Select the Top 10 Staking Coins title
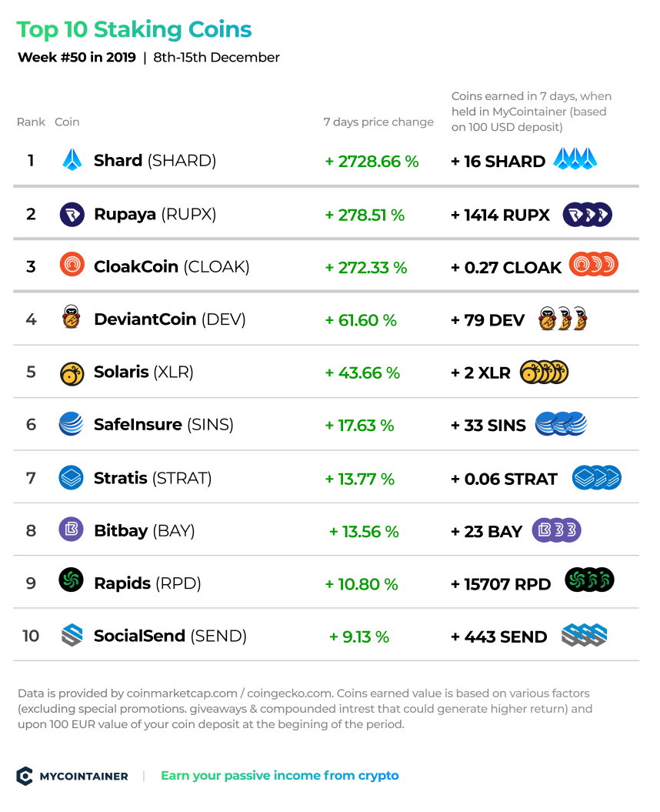 134,29
